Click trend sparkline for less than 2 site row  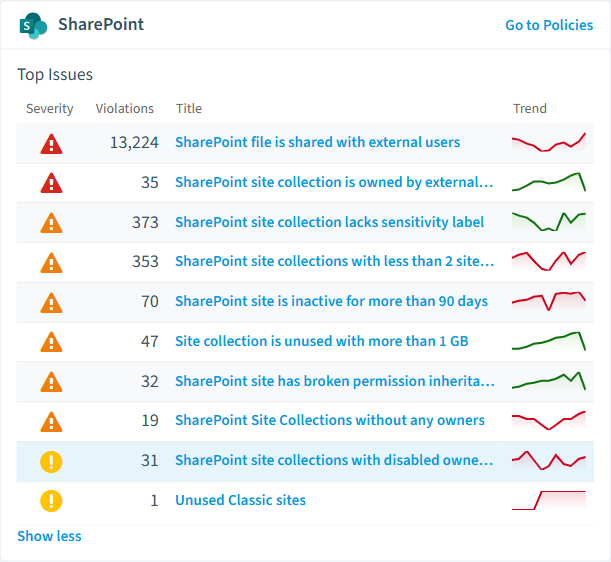coord(549,261)
